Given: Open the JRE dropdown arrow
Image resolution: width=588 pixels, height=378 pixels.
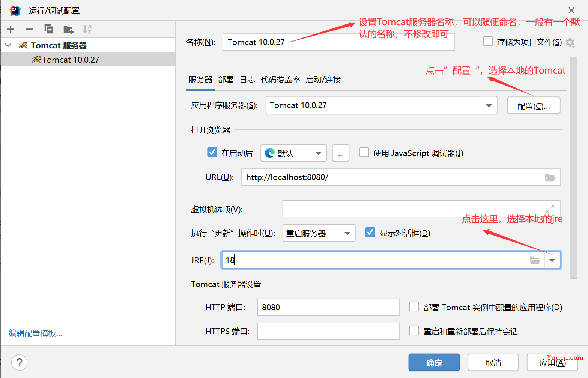Looking at the screenshot, I should click(x=552, y=260).
